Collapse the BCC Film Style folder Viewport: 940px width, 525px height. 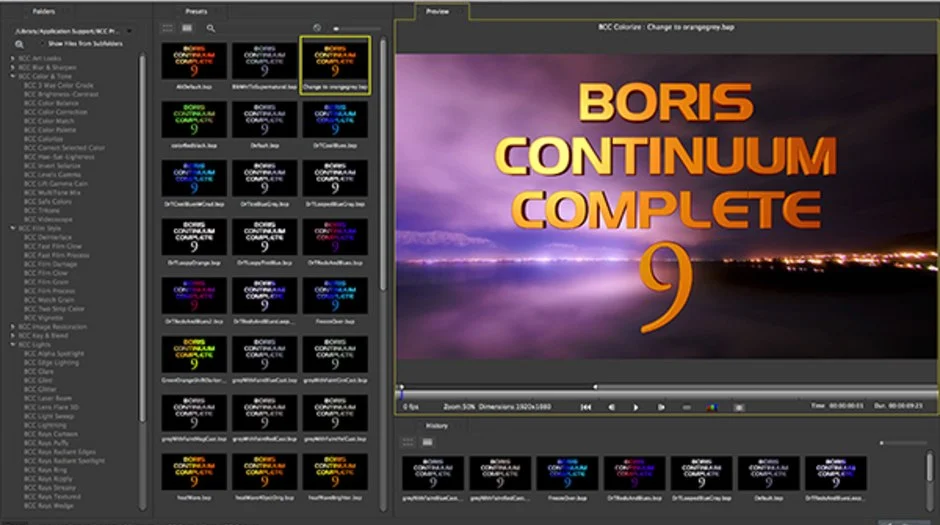[15, 228]
